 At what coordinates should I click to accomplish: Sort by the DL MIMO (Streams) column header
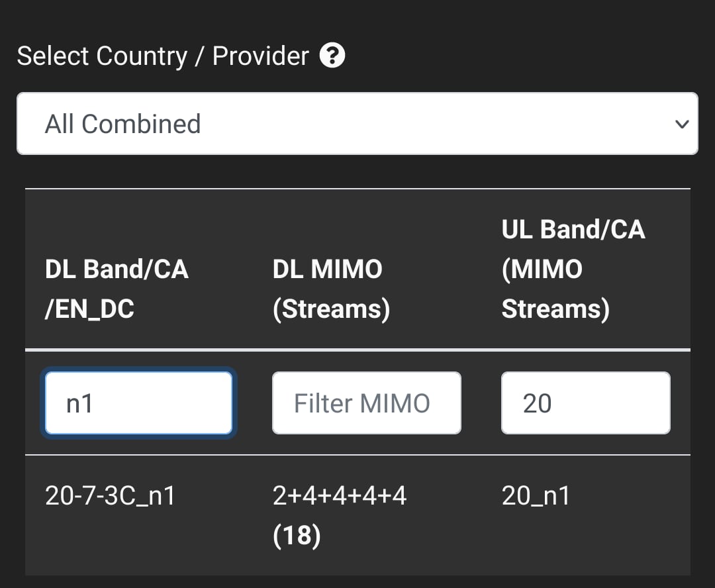click(332, 289)
